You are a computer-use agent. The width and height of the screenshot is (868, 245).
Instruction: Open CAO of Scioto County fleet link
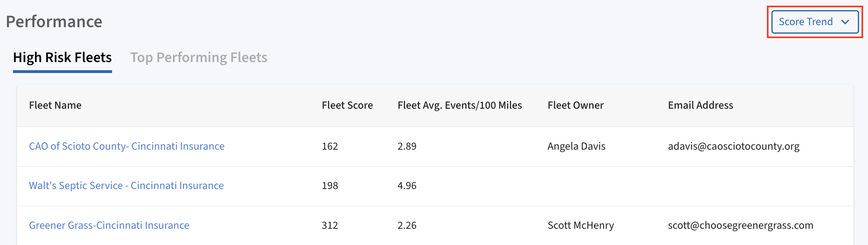tap(127, 146)
